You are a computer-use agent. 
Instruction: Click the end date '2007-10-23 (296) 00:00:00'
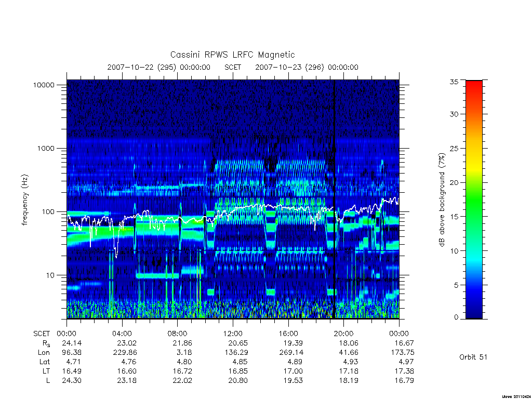[307, 67]
